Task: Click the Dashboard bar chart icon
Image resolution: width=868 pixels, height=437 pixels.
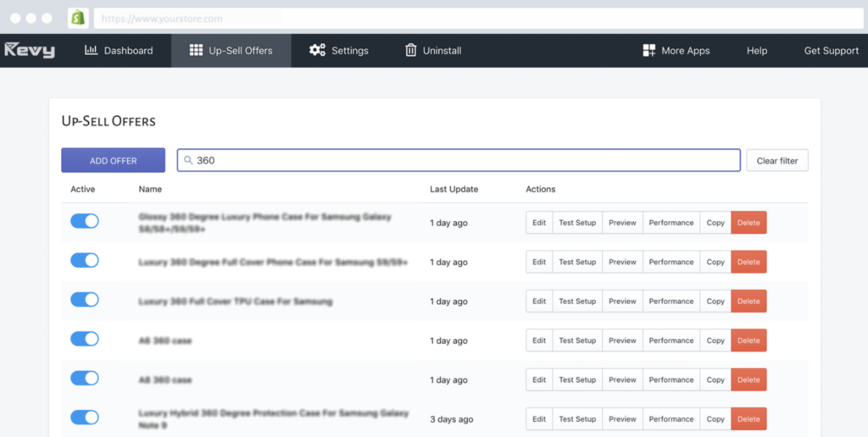Action: pyautogui.click(x=91, y=50)
